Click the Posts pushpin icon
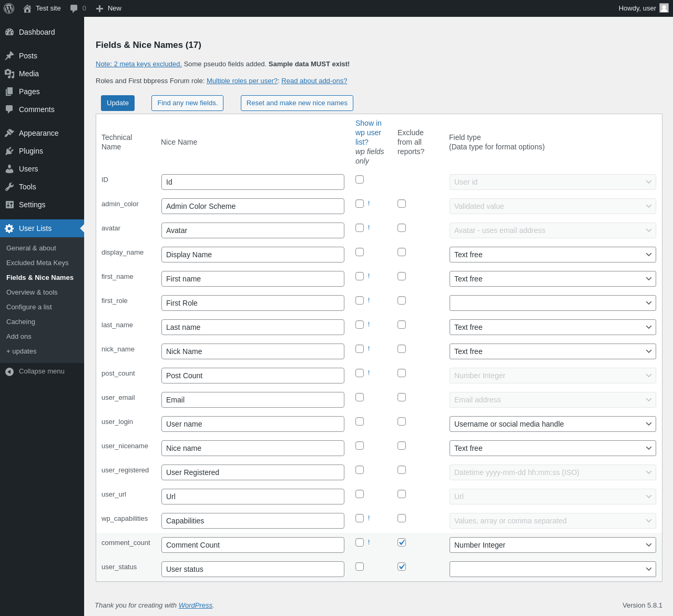Screen dimensions: 673x616 [9, 56]
